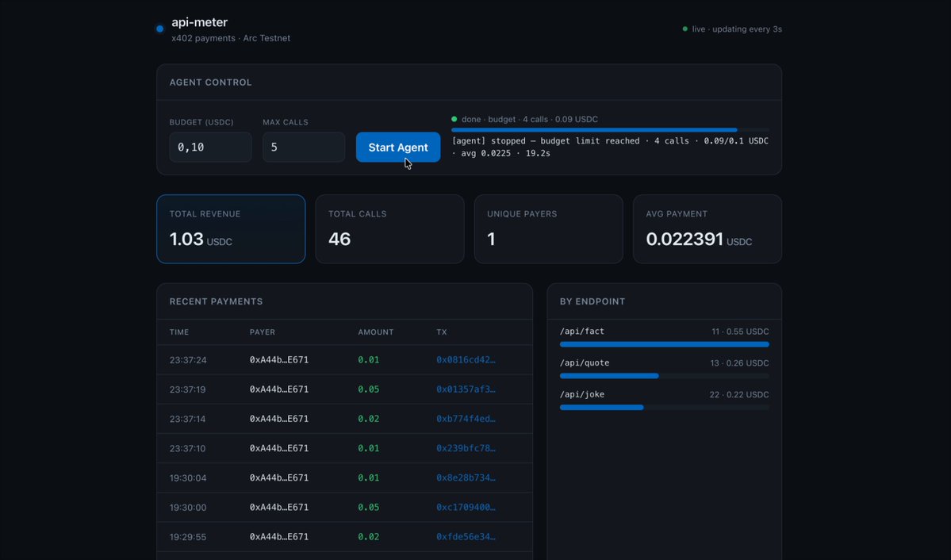Click the PAYER column header
The image size is (951, 560).
(x=263, y=332)
